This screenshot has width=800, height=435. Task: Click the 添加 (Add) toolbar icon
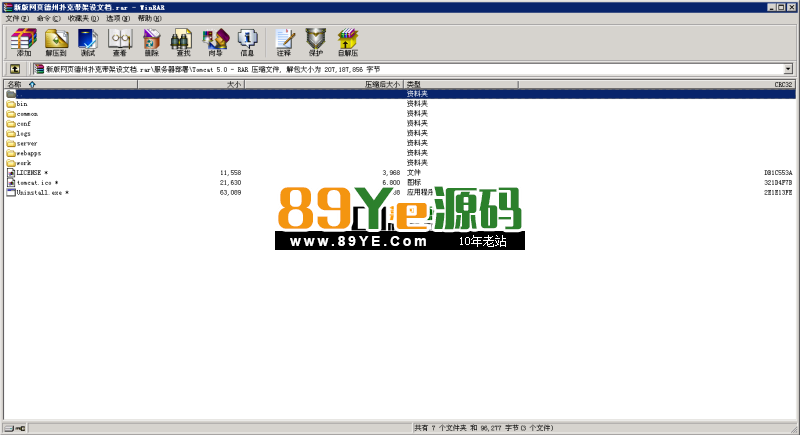24,42
